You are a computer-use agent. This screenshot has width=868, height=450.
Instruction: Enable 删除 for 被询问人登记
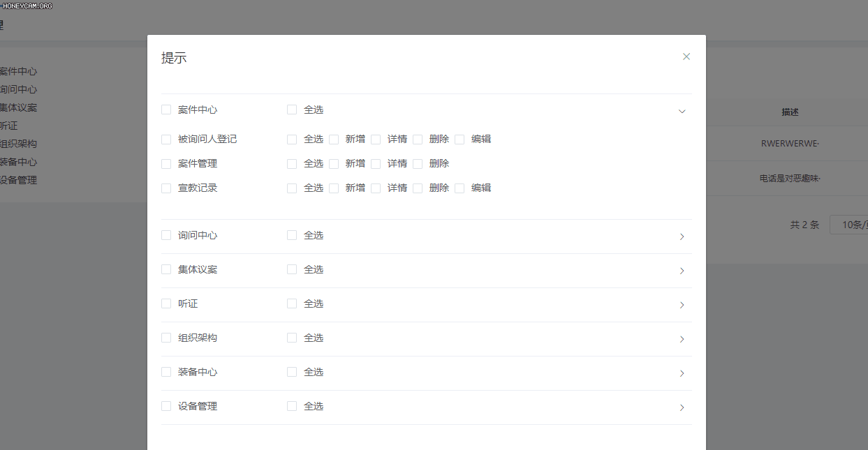(x=418, y=139)
